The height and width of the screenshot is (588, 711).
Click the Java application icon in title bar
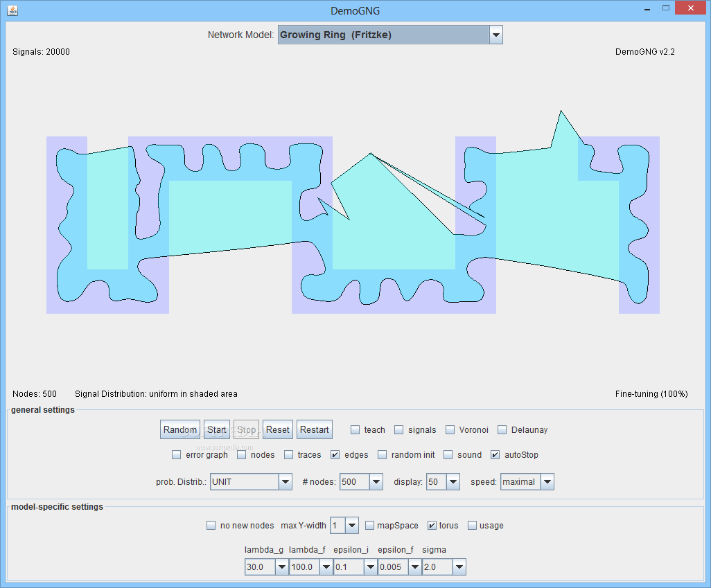click(x=12, y=10)
